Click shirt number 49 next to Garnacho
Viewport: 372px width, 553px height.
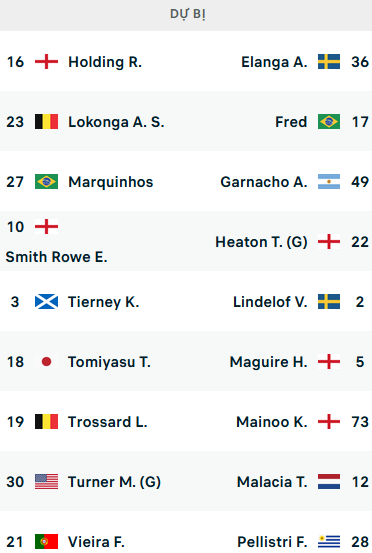tap(360, 182)
